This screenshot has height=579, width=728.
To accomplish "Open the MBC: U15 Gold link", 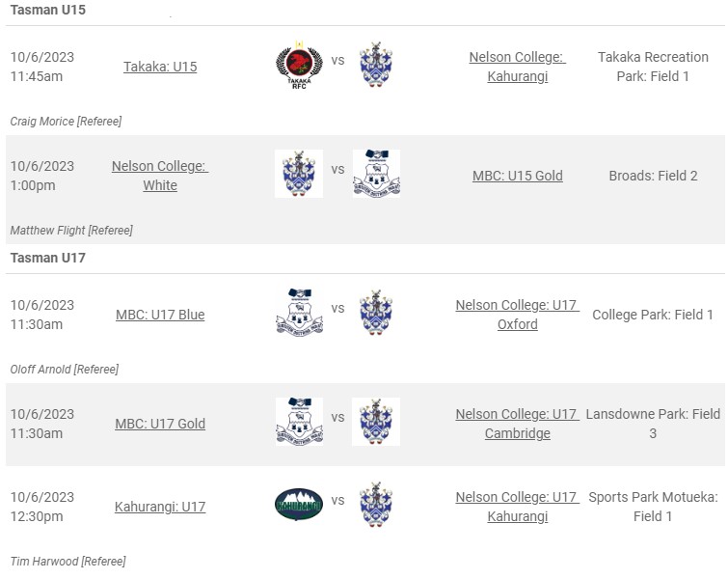I will (x=517, y=176).
